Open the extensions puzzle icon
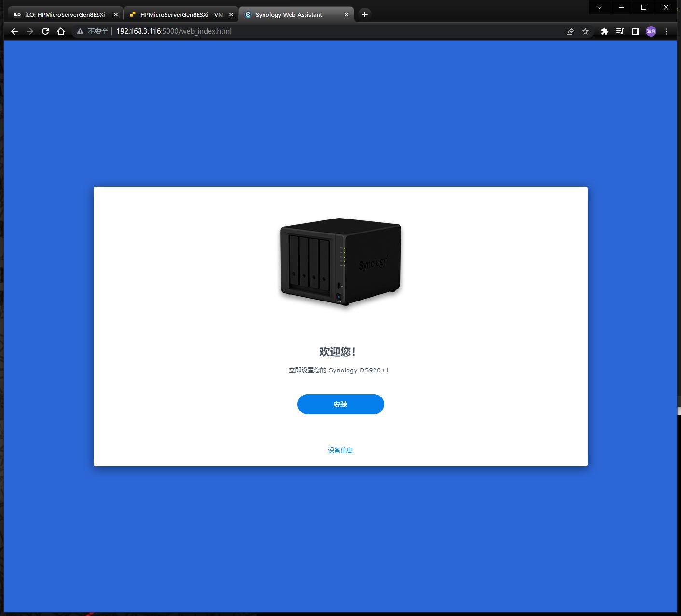The height and width of the screenshot is (616, 681). point(604,31)
